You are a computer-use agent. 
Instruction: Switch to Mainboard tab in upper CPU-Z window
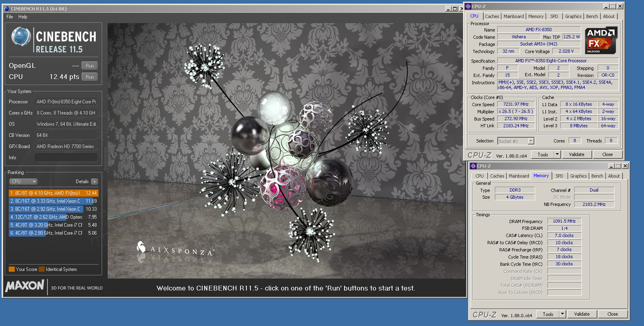click(514, 16)
